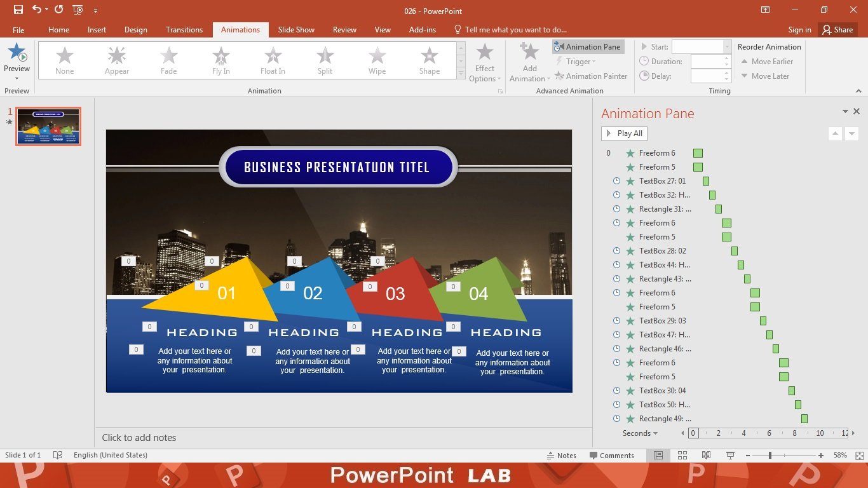Switch to the Home tab
Viewport: 868px width, 488px height.
pos(59,30)
